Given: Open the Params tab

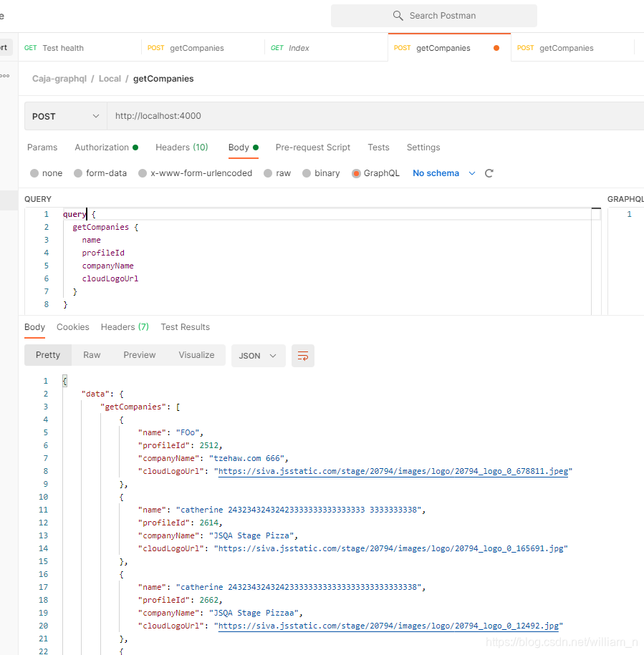Looking at the screenshot, I should pyautogui.click(x=42, y=147).
